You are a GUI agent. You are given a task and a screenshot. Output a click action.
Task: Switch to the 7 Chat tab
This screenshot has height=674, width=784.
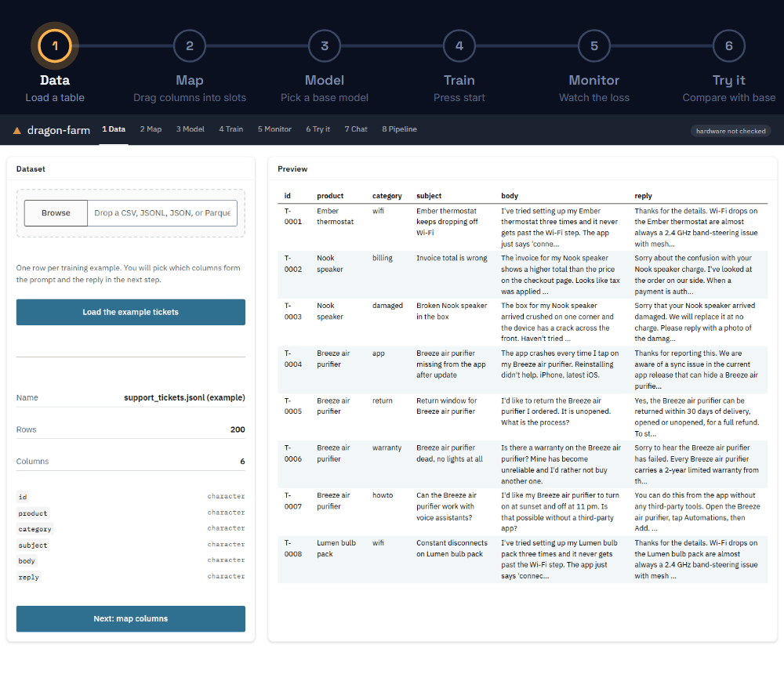[x=356, y=129]
